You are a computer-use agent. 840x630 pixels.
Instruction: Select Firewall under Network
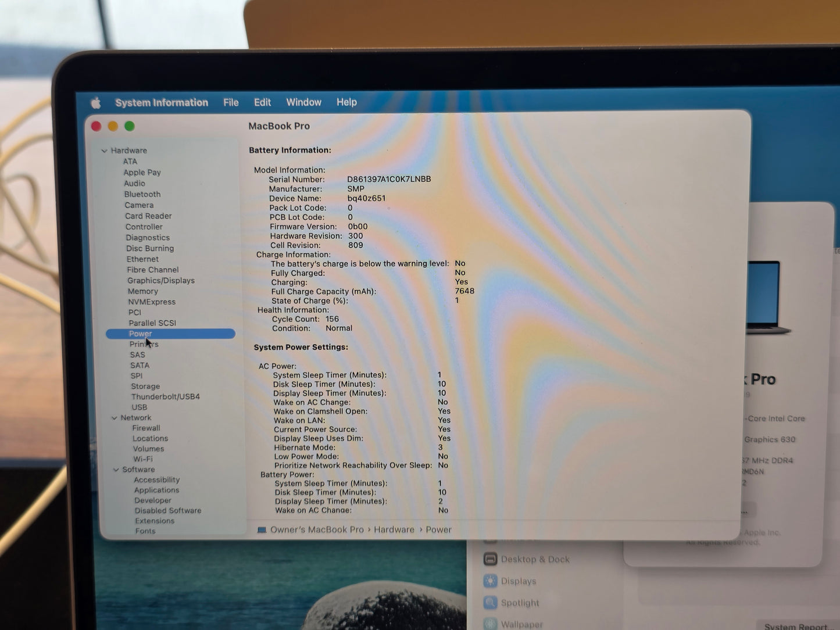[146, 428]
